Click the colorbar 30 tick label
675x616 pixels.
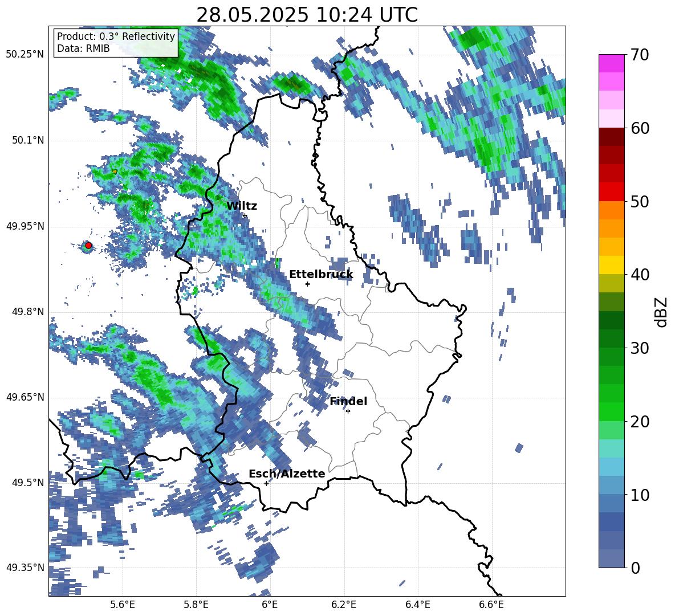pyautogui.click(x=640, y=348)
